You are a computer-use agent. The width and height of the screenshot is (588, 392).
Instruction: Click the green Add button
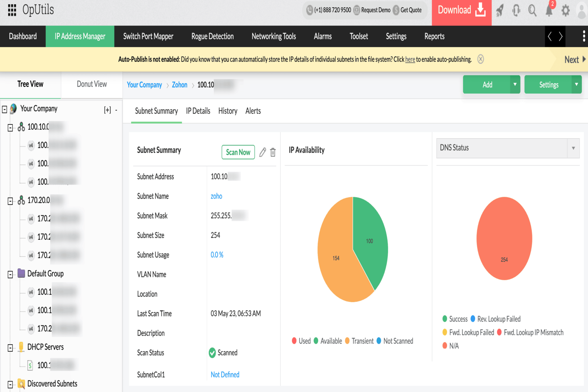tap(487, 85)
